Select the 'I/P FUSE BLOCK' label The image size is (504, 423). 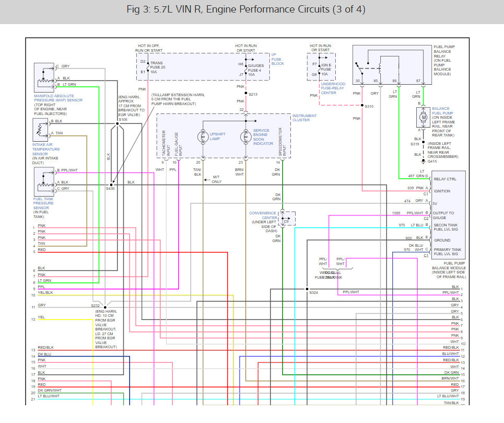[x=277, y=59]
